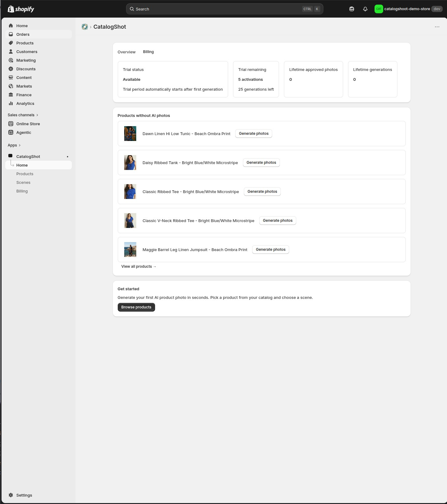447x504 pixels.
Task: Click the Agentic channel icon
Action: click(x=11, y=132)
